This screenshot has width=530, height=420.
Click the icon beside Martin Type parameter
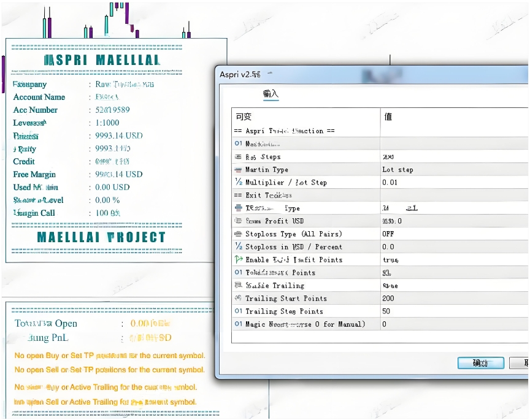point(239,170)
